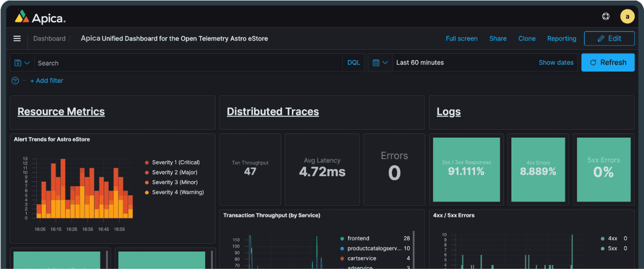The image size is (644, 269).
Task: Open the user avatar menu
Action: tap(627, 16)
